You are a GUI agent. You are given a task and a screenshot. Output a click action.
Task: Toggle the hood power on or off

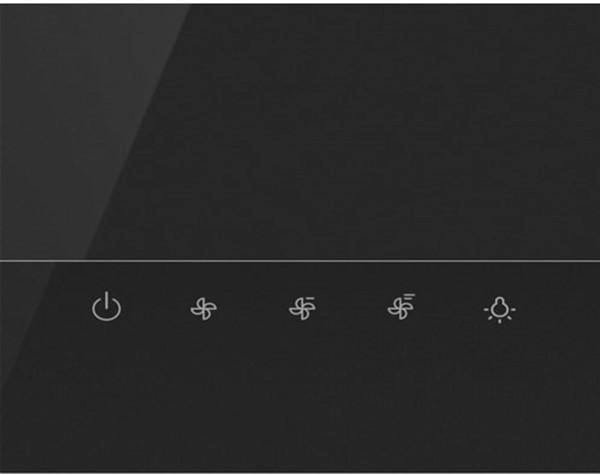[x=106, y=306]
